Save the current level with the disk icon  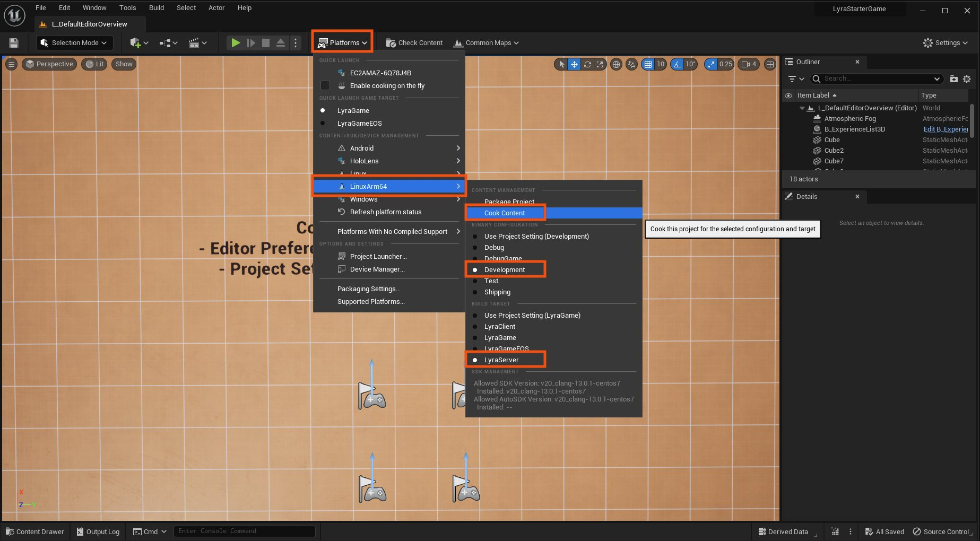tap(14, 43)
